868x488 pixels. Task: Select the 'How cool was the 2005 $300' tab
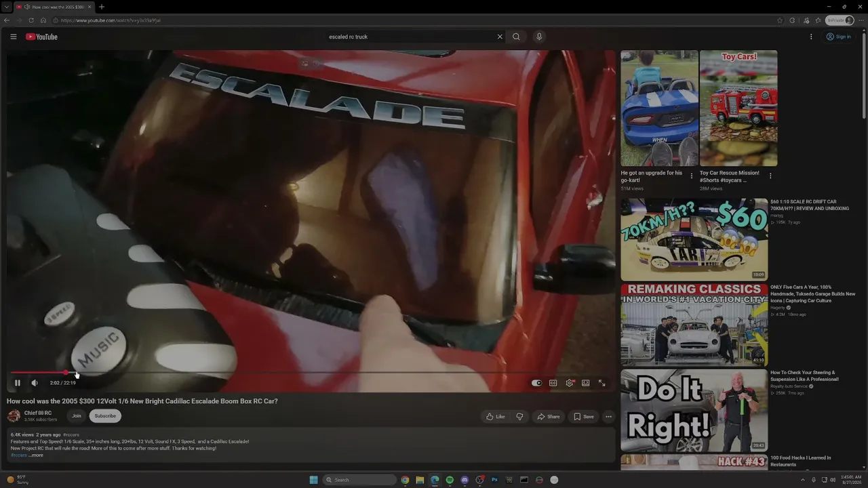tap(54, 7)
